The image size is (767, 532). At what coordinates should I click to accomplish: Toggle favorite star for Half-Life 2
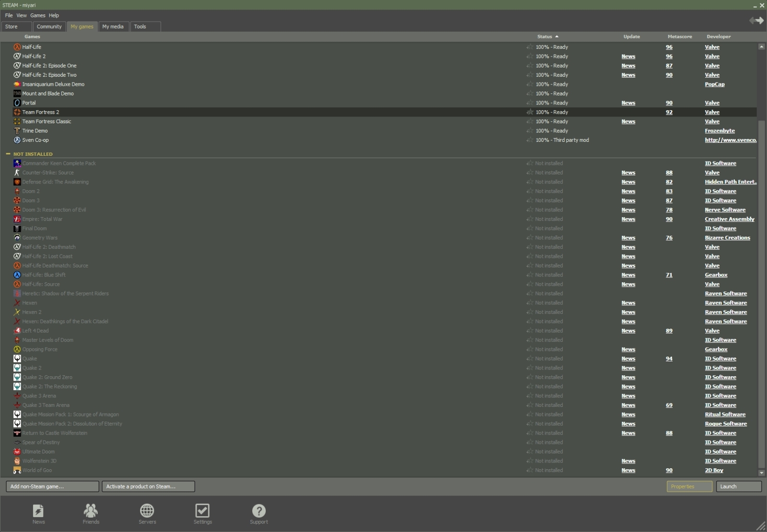click(530, 57)
